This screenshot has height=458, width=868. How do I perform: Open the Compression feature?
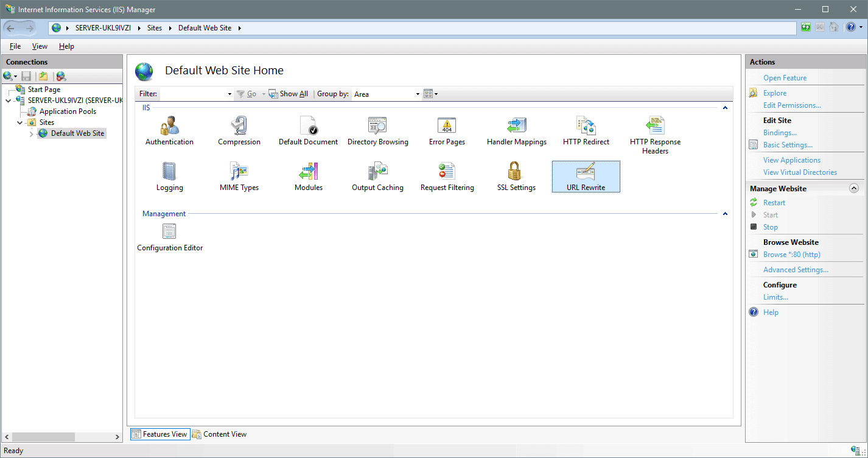(x=239, y=131)
